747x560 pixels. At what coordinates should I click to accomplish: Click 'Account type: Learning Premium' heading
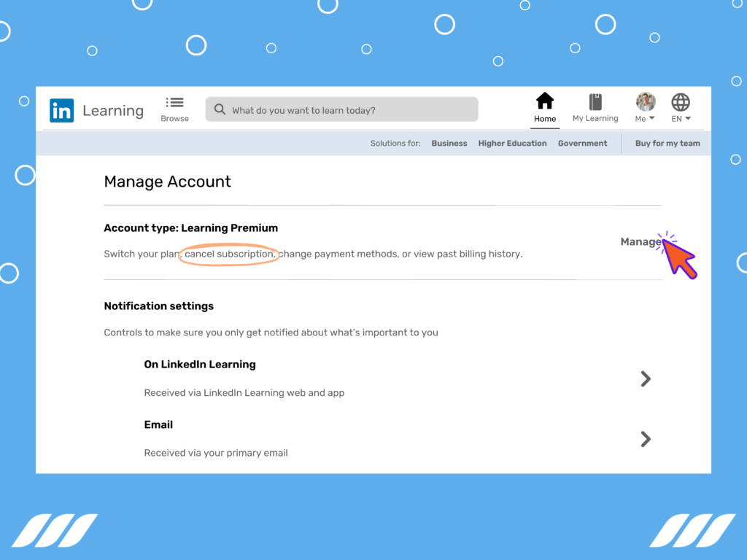(190, 228)
